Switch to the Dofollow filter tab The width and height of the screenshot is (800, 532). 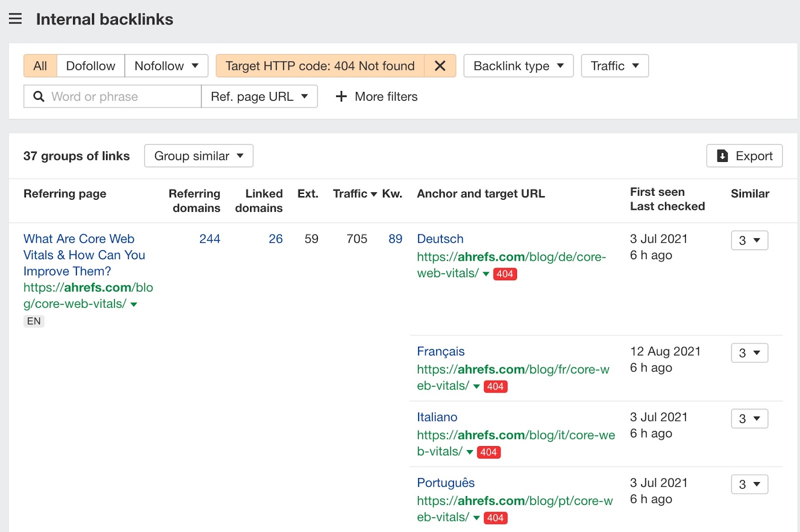point(90,65)
